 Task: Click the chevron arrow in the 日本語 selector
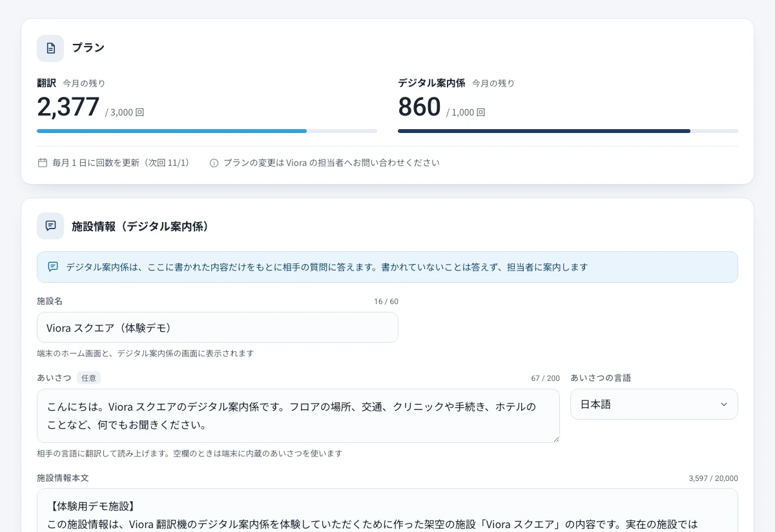pyautogui.click(x=723, y=405)
